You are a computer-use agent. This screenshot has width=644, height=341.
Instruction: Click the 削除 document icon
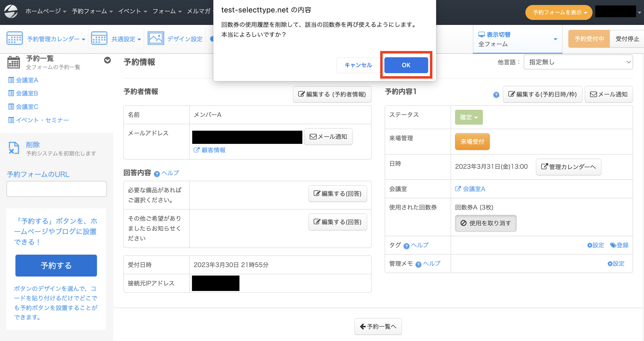click(14, 148)
